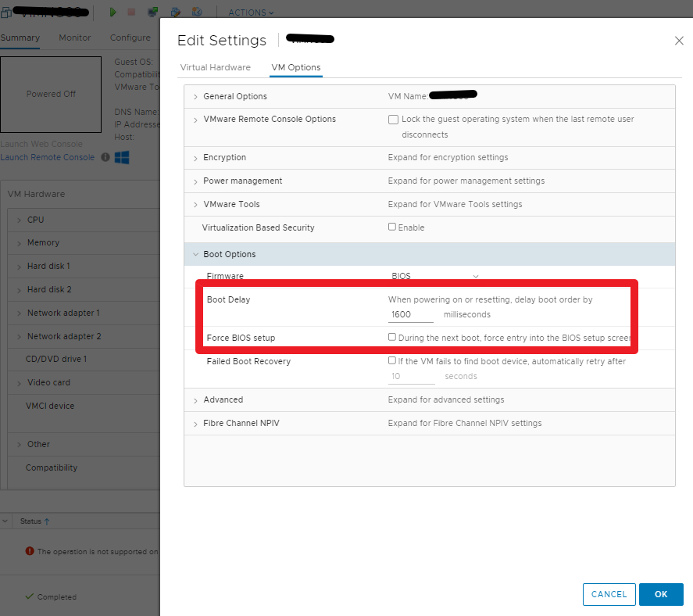Screen dimensions: 693x616
Task: Click the Failed Boot Recovery seconds field
Action: (x=411, y=376)
